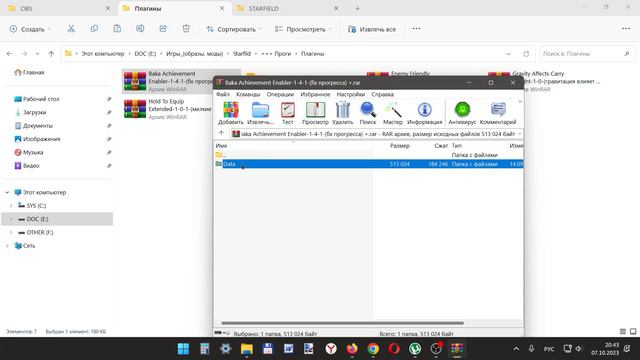Click Share icon in Explorer toolbar
The height and width of the screenshot is (360, 640).
click(163, 29)
